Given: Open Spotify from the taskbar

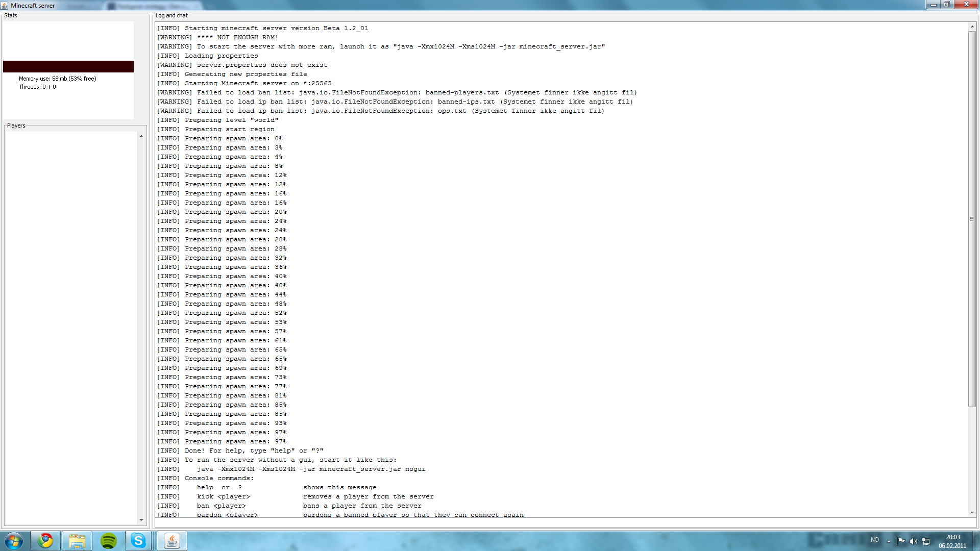Looking at the screenshot, I should [x=109, y=541].
